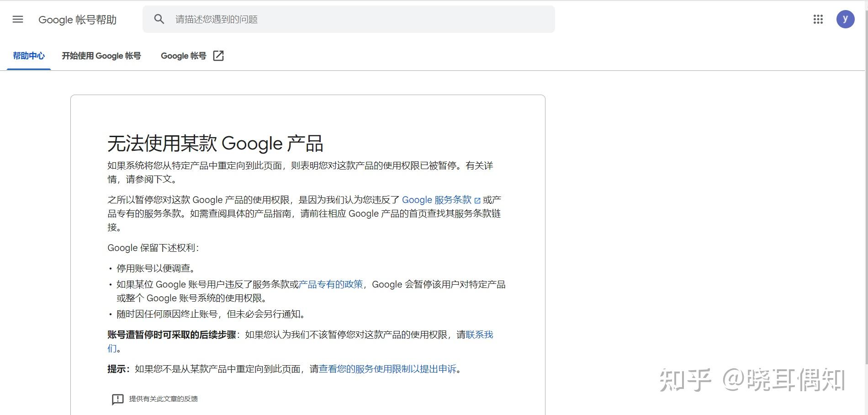868x415 pixels.
Task: Click external-link icon after Google 服务条款
Action: 477,200
